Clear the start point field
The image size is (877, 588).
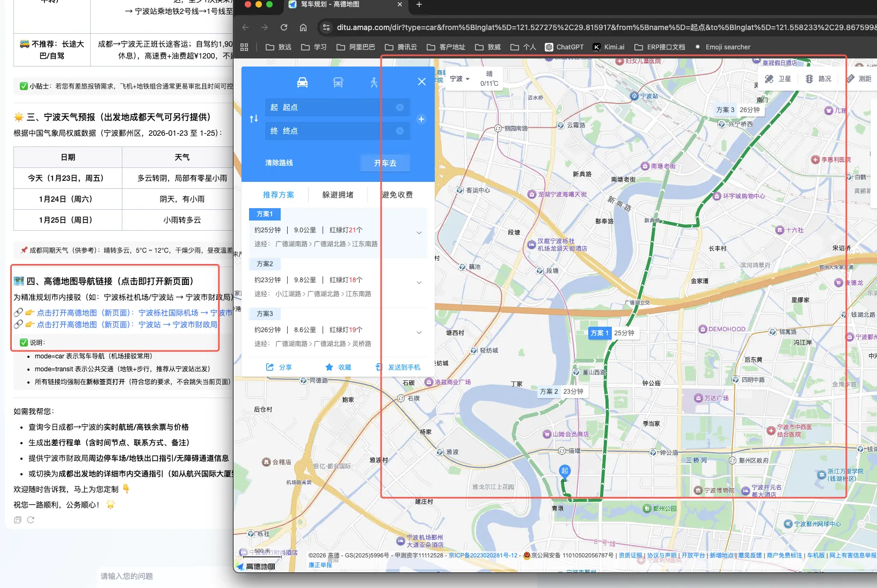pyautogui.click(x=400, y=107)
